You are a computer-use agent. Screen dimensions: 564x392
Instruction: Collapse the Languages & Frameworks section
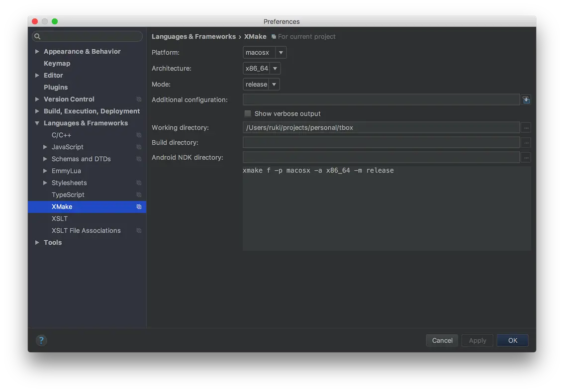(37, 123)
